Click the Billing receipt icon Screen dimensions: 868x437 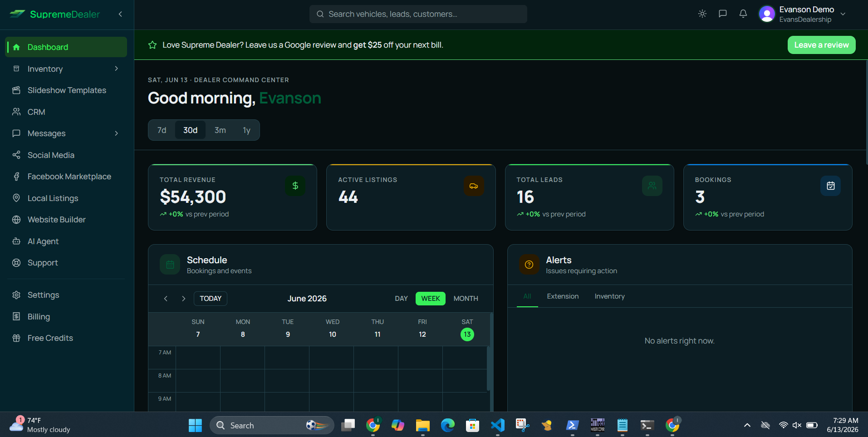(x=16, y=316)
